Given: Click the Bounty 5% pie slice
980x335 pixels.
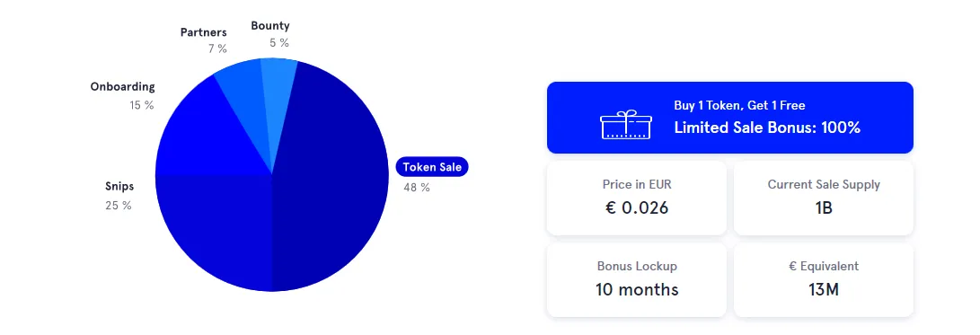Looking at the screenshot, I should [277, 87].
